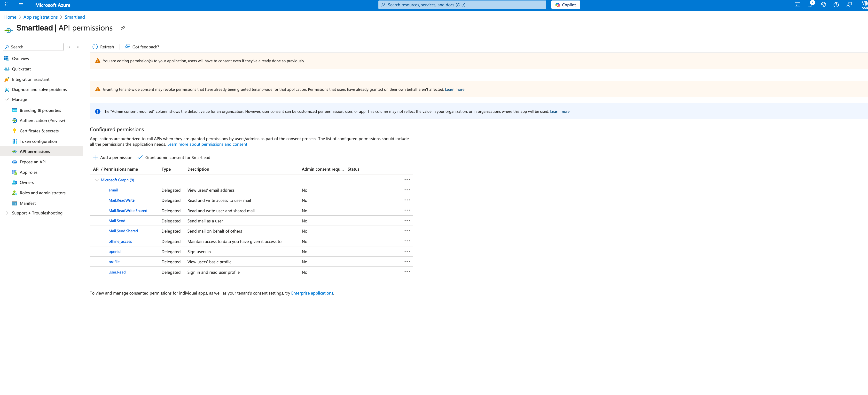This screenshot has height=395, width=868.
Task: Collapse the Microsoft Graph (9) group
Action: point(97,180)
